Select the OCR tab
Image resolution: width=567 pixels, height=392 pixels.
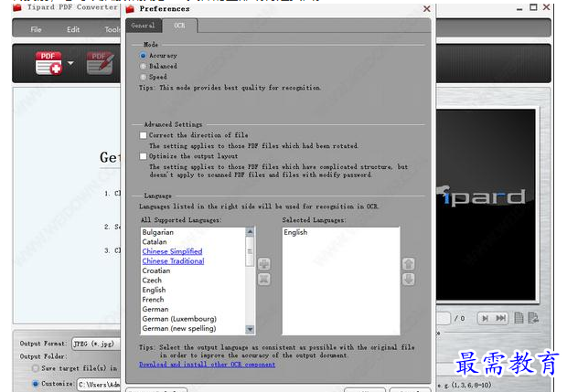pyautogui.click(x=179, y=26)
